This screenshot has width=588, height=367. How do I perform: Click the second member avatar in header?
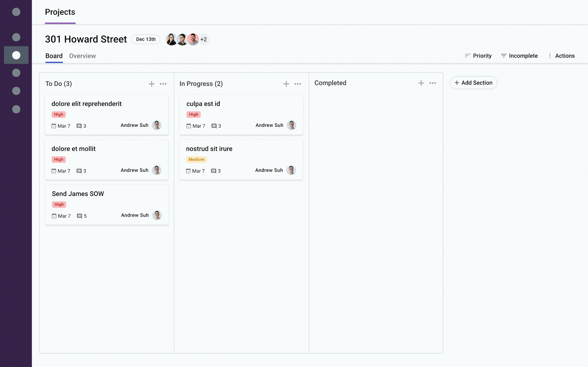click(x=182, y=39)
